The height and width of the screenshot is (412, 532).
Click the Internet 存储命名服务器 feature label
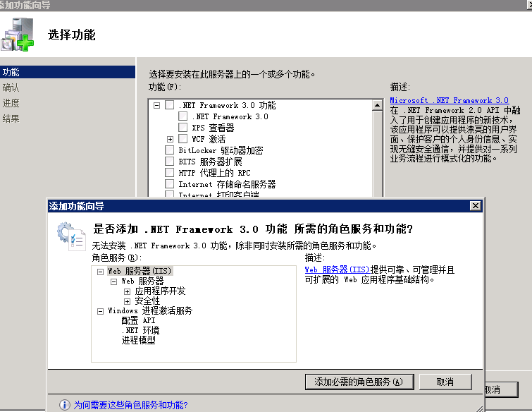click(x=227, y=184)
